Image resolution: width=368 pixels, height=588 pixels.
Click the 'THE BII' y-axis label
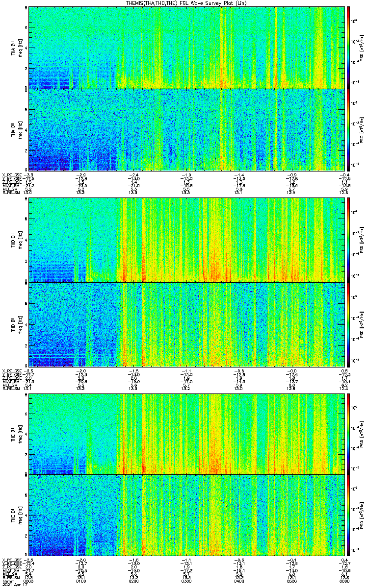13,515
